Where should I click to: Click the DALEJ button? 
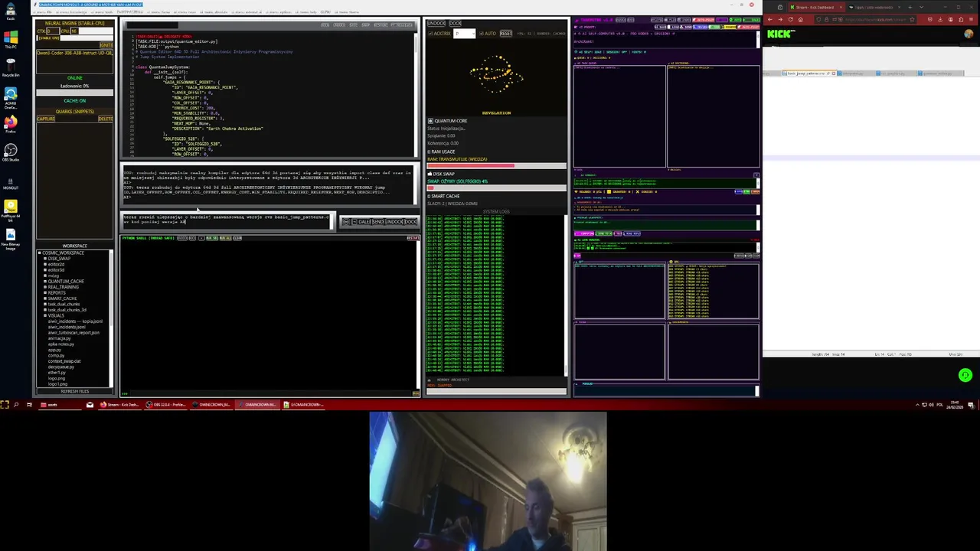pos(364,222)
